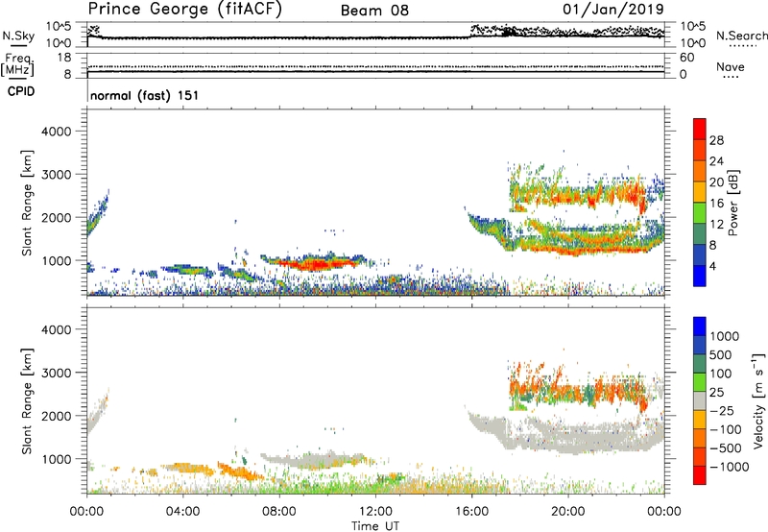Click the red top segment of Power colorbar
Viewport: 768px width, 532px height.
click(x=700, y=129)
